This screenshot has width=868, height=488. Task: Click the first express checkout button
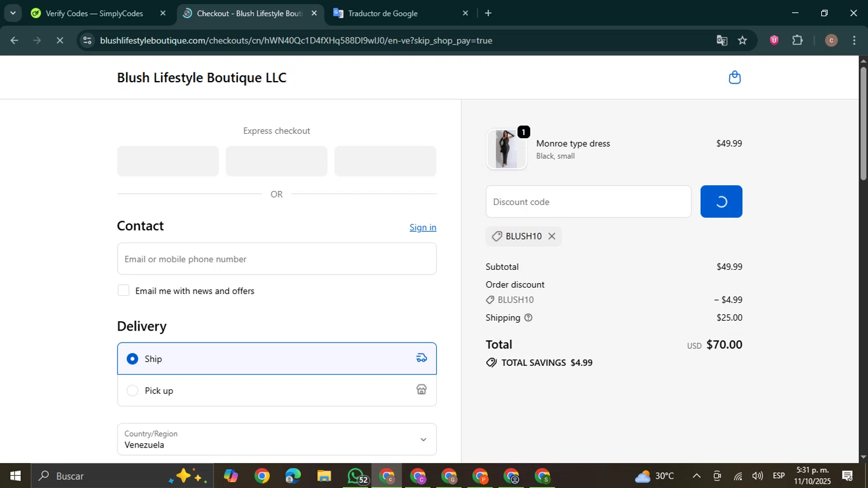[x=168, y=161]
